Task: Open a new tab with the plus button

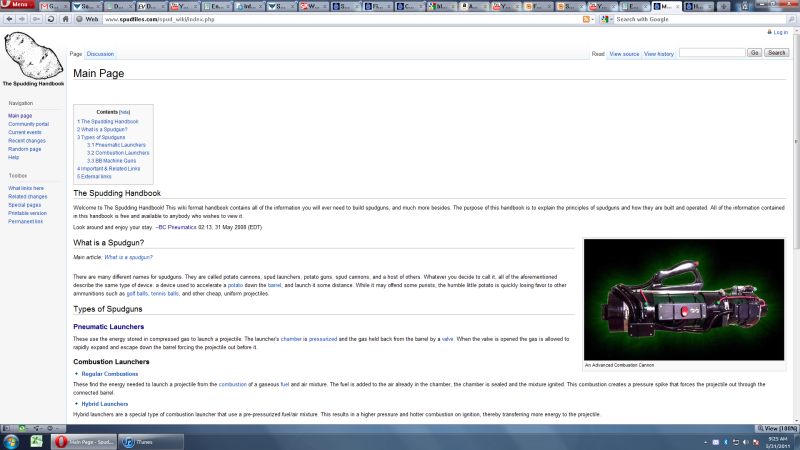Action: pos(723,7)
